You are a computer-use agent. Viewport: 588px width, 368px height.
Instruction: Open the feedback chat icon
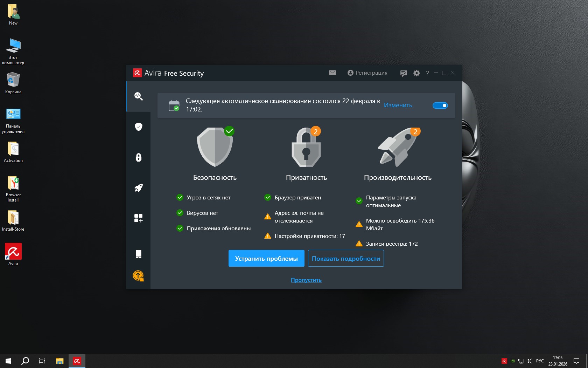pyautogui.click(x=404, y=73)
